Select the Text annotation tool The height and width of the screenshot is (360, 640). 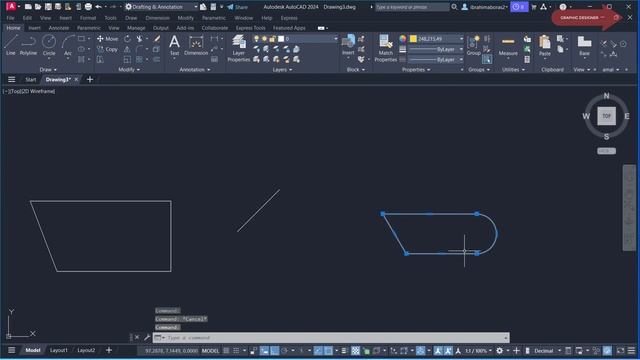click(x=174, y=45)
